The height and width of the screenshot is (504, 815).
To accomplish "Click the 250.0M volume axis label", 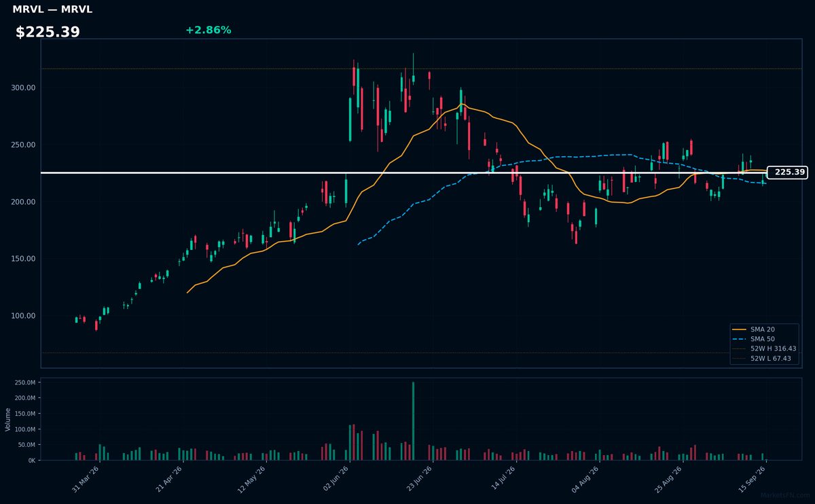I will [25, 382].
